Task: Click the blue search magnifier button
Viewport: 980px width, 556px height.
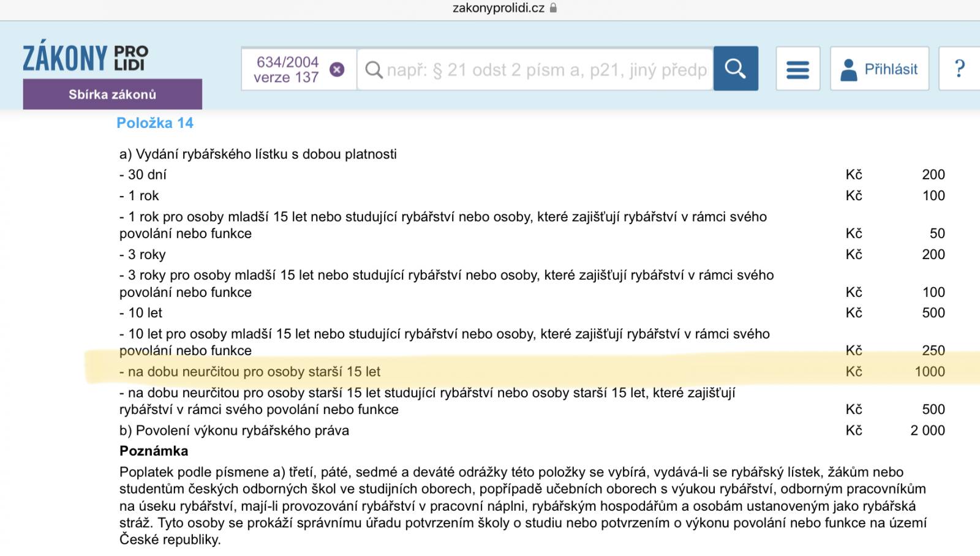Action: coord(736,69)
